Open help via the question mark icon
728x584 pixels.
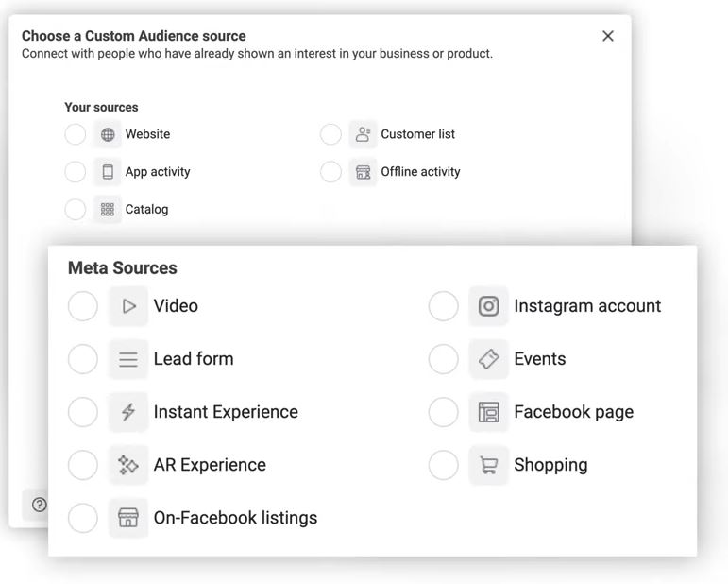pyautogui.click(x=40, y=505)
